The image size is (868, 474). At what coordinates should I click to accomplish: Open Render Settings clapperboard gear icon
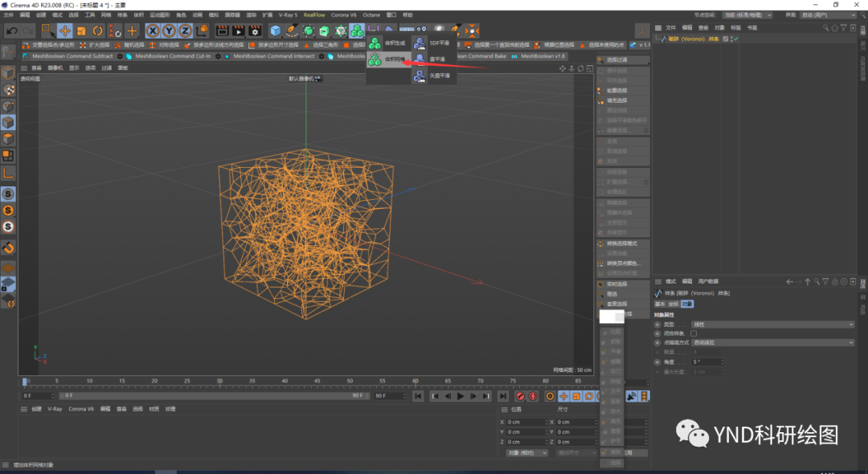pyautogui.click(x=255, y=31)
